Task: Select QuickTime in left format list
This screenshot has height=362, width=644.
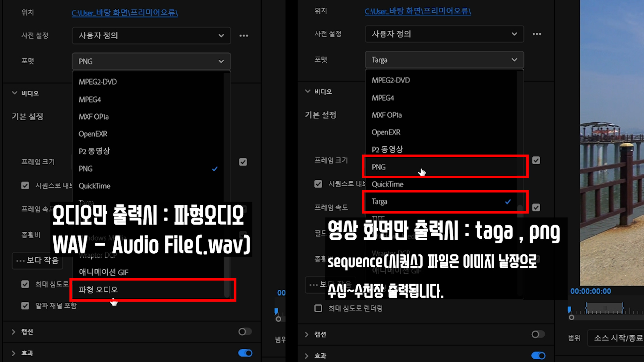Action: [94, 186]
